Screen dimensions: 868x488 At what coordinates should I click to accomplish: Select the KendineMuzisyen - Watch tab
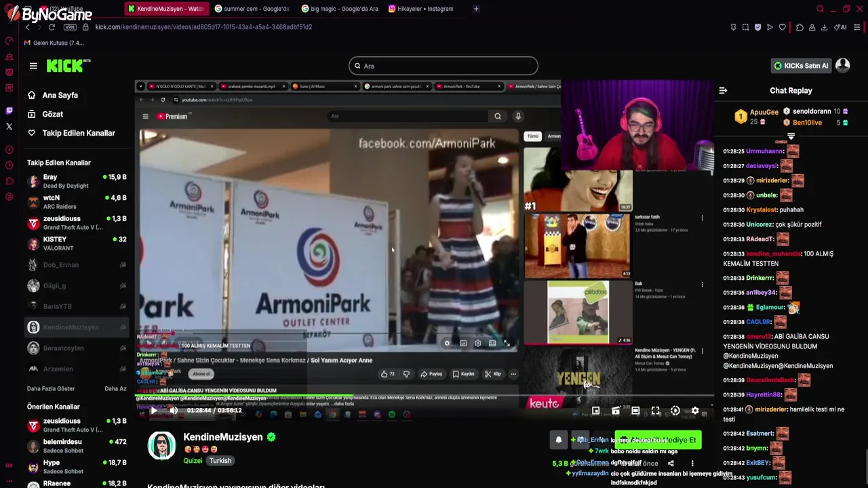pos(165,9)
